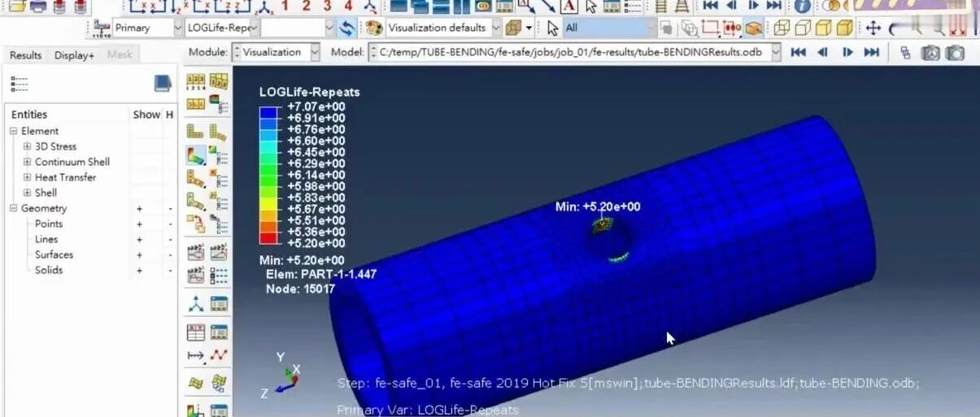The height and width of the screenshot is (417, 980).
Task: Click the first camera icon near model path
Action: click(x=930, y=53)
